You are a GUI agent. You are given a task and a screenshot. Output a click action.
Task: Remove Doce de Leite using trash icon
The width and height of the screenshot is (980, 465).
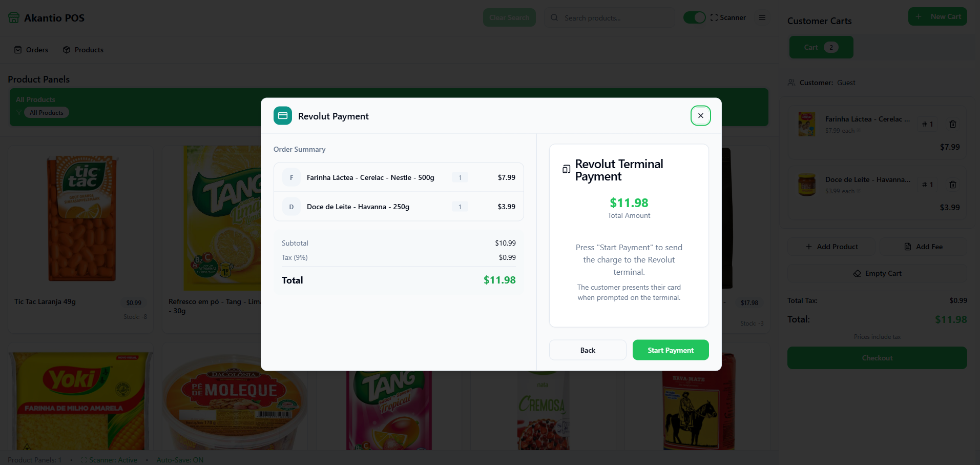(953, 185)
